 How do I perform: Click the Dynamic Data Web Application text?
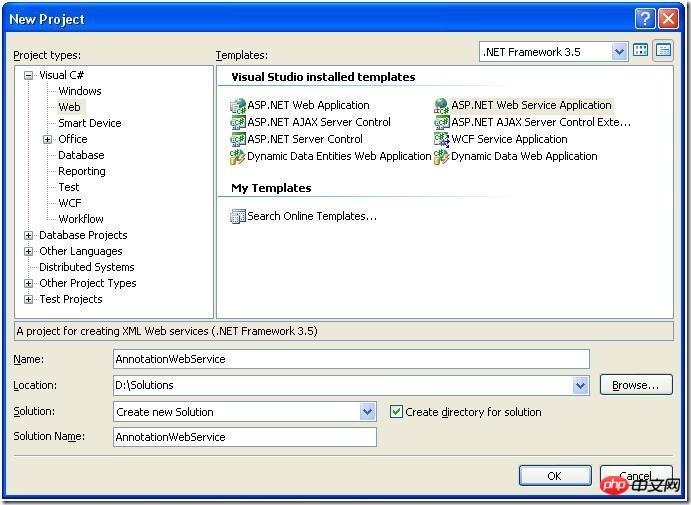click(524, 156)
